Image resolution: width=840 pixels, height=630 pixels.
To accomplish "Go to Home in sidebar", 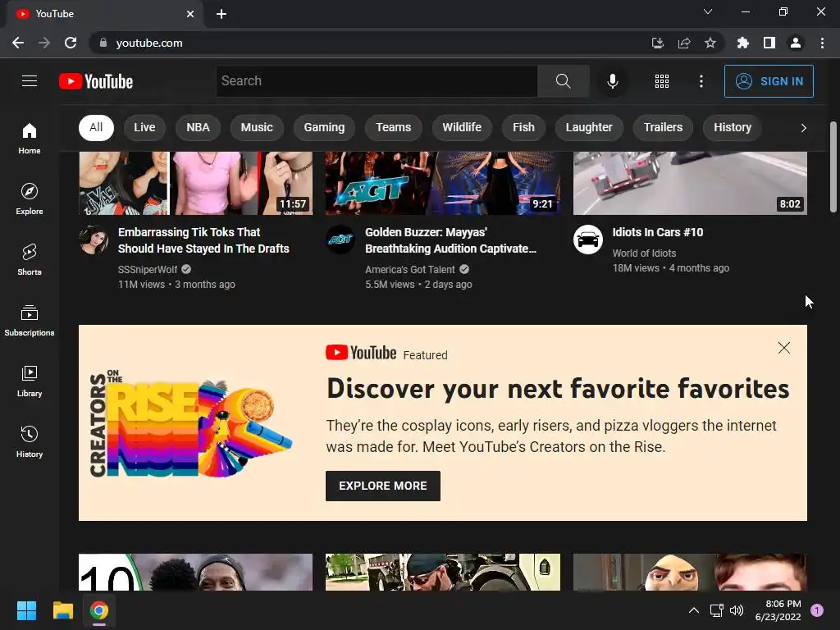I will 30,139.
